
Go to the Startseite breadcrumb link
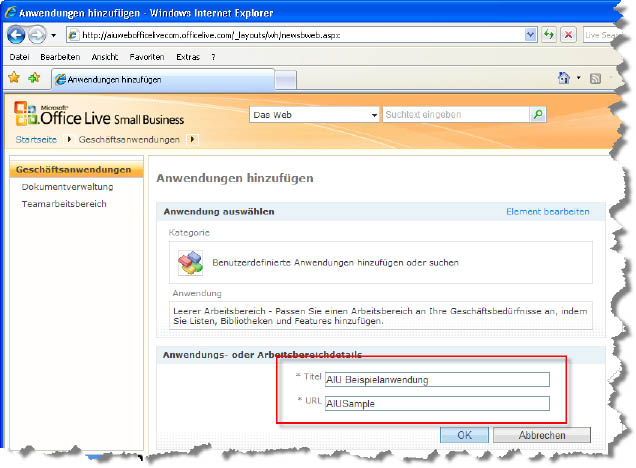[x=36, y=140]
